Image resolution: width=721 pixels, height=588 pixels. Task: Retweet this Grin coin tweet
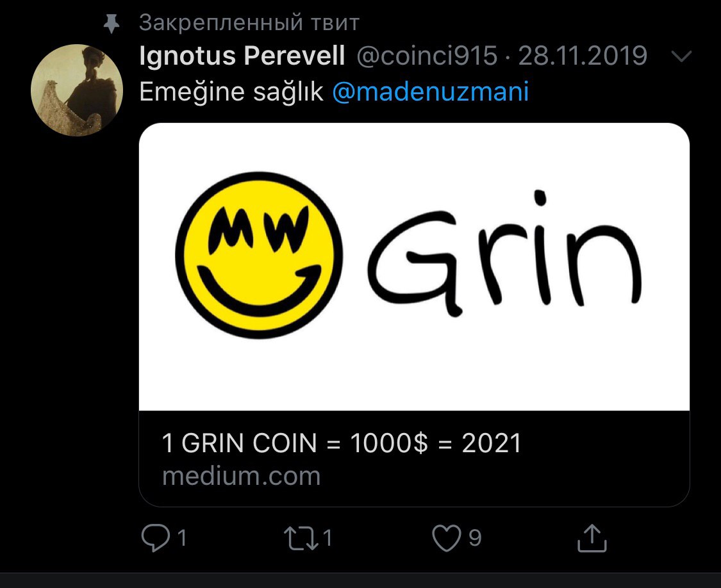coord(301,538)
